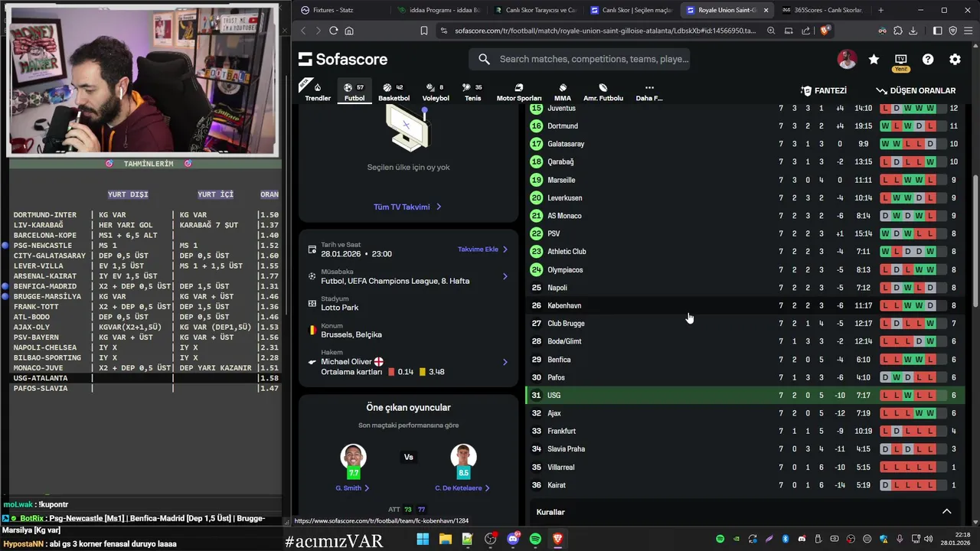Open the browser downloads
Viewport: 980px width, 551px height.
[x=913, y=31]
